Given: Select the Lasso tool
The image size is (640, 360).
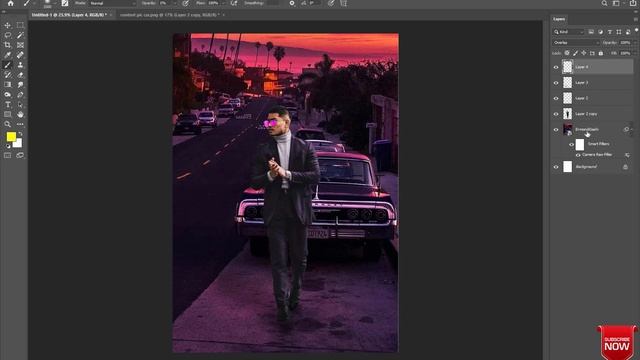Looking at the screenshot, I should (x=7, y=35).
